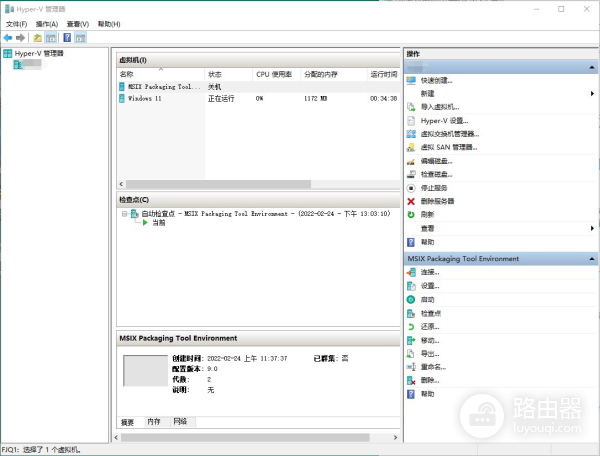Open 虚拟 SAN 管理器
Image resolution: width=600 pixels, height=456 pixels.
(449, 147)
